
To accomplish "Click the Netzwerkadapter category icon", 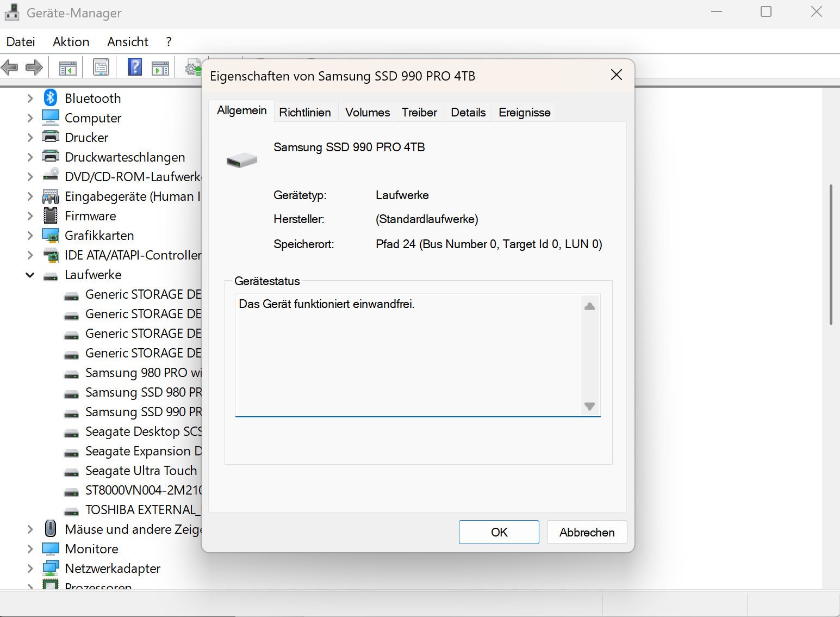I will 51,568.
